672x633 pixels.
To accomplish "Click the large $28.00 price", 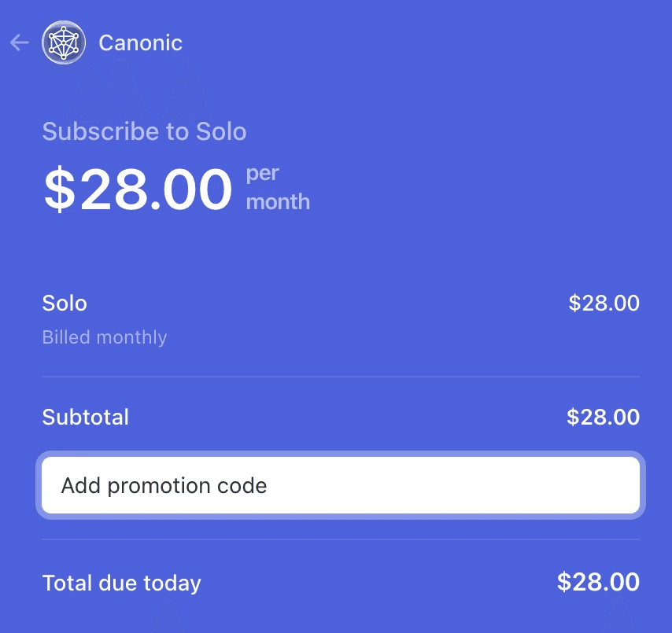I will pyautogui.click(x=138, y=189).
